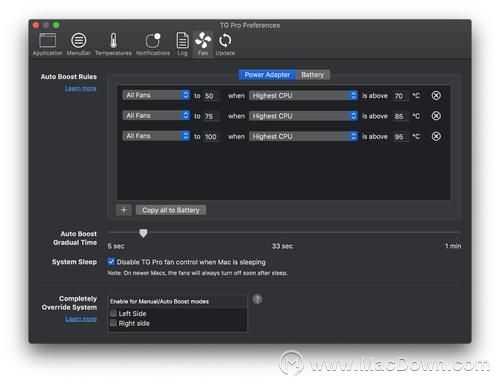Open Highest CPU dropdown in 70 °C rule
Viewport: 500px width, 381px height.
(x=303, y=96)
